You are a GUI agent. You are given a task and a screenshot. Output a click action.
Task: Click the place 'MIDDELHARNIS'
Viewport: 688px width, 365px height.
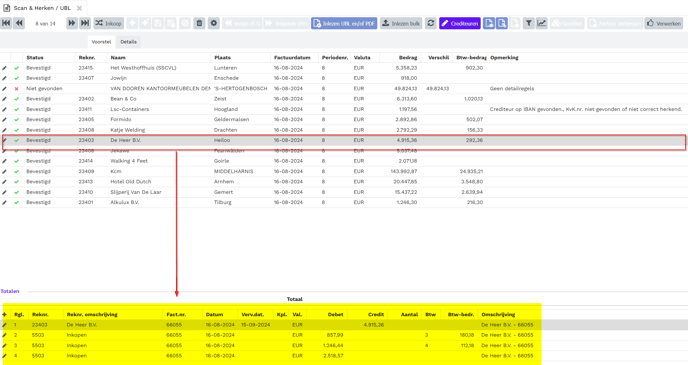click(233, 172)
